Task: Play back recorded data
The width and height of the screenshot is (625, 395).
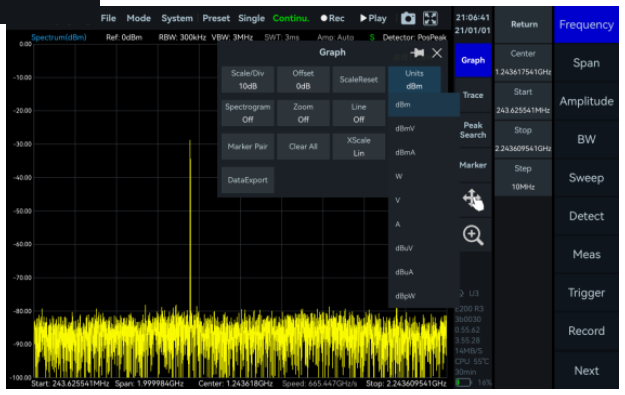Action: coord(373,18)
